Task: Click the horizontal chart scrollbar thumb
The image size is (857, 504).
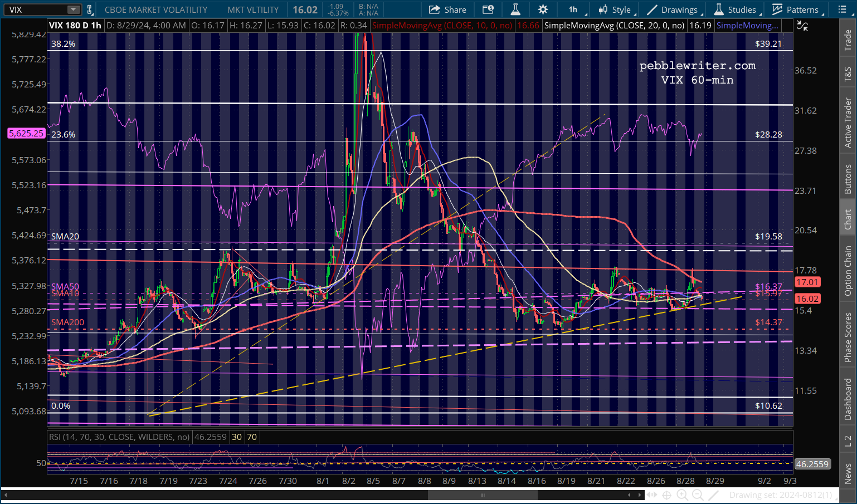Action: [x=482, y=495]
